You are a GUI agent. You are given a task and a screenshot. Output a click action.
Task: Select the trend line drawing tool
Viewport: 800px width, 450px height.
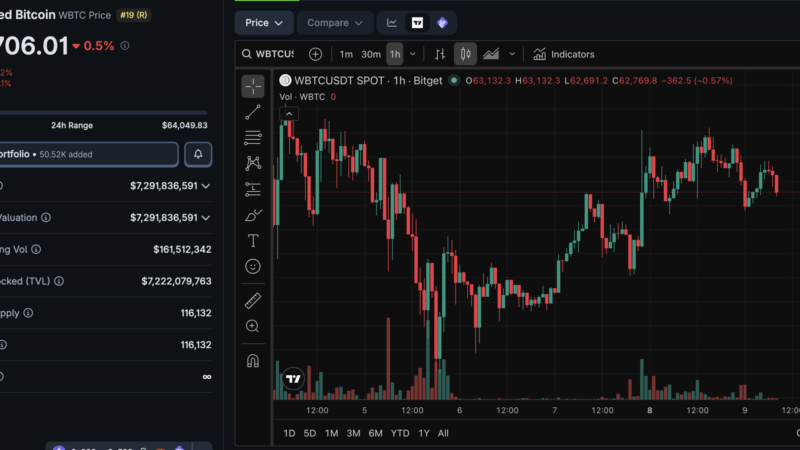pos(253,112)
